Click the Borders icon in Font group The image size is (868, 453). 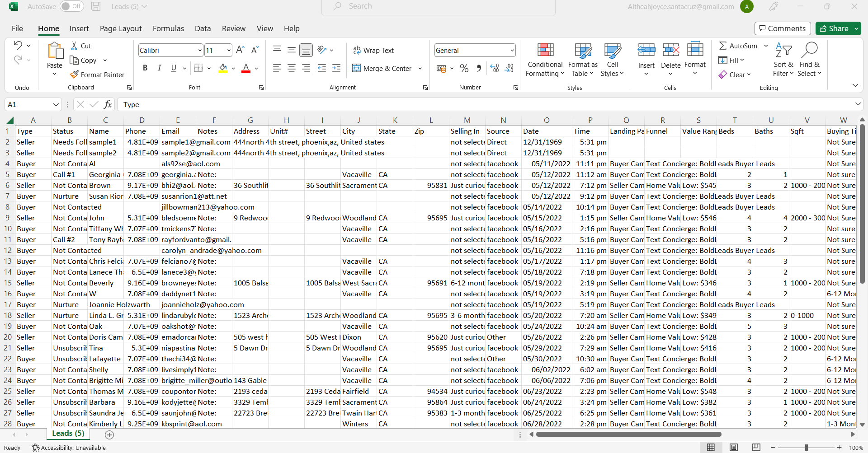[198, 68]
